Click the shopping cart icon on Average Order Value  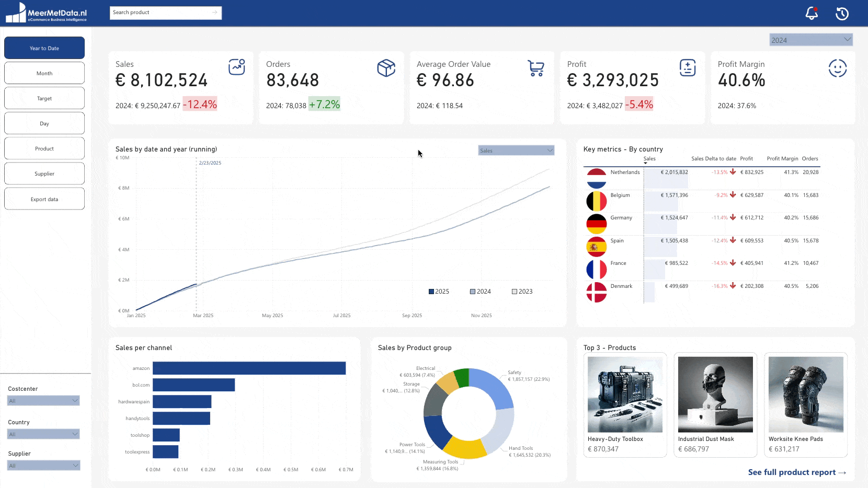[536, 68]
